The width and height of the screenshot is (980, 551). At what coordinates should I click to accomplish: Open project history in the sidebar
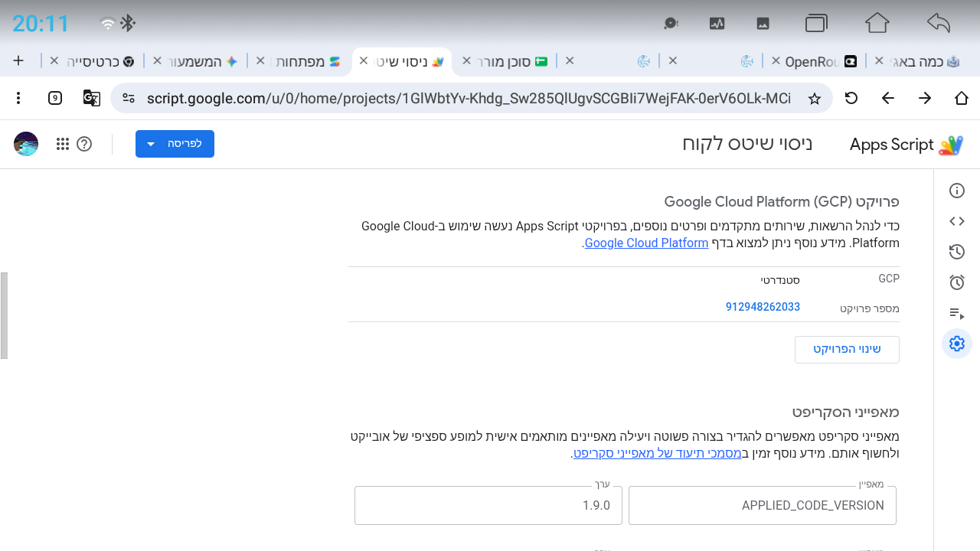pos(956,252)
